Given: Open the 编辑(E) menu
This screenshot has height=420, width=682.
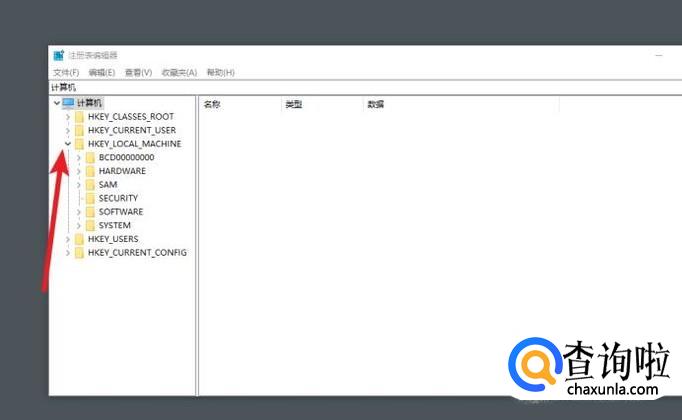Looking at the screenshot, I should tap(102, 72).
